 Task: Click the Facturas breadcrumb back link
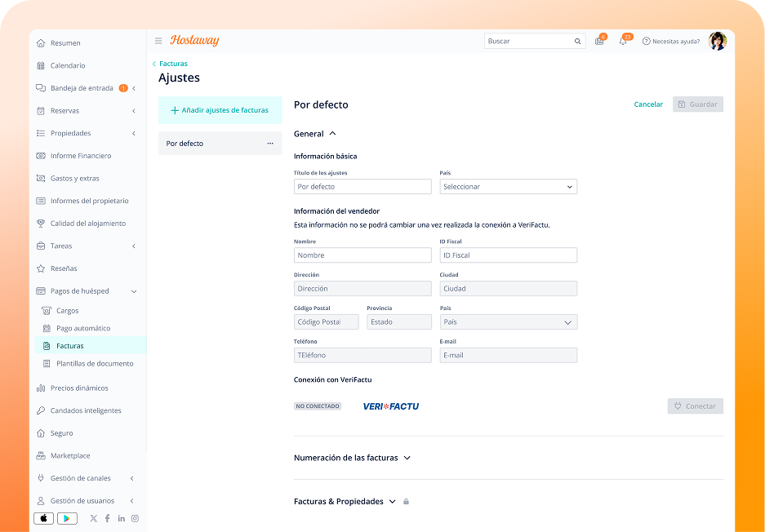tap(173, 64)
